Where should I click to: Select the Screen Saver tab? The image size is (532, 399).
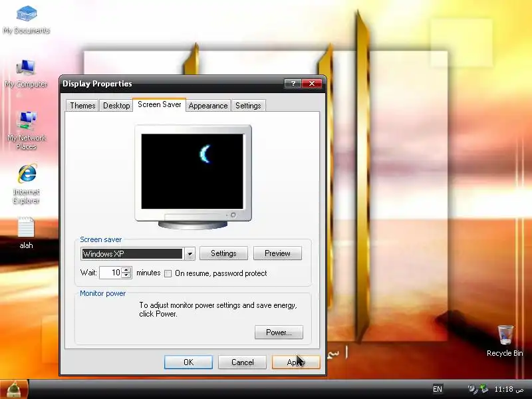(x=160, y=104)
